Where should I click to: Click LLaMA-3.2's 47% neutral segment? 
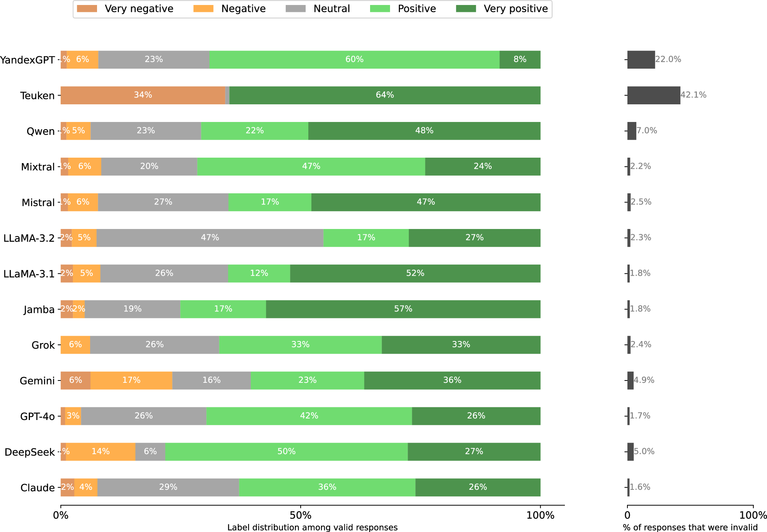210,238
